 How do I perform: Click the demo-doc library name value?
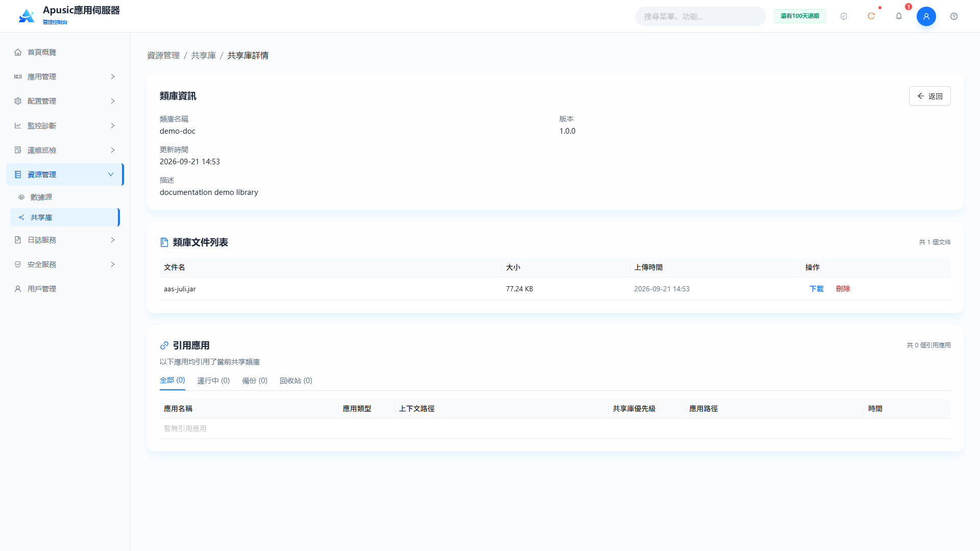[178, 131]
